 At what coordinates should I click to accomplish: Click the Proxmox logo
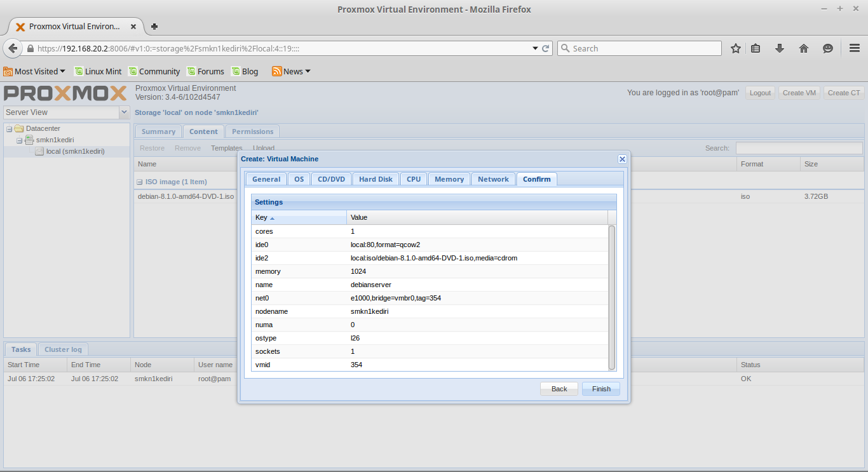[66, 93]
